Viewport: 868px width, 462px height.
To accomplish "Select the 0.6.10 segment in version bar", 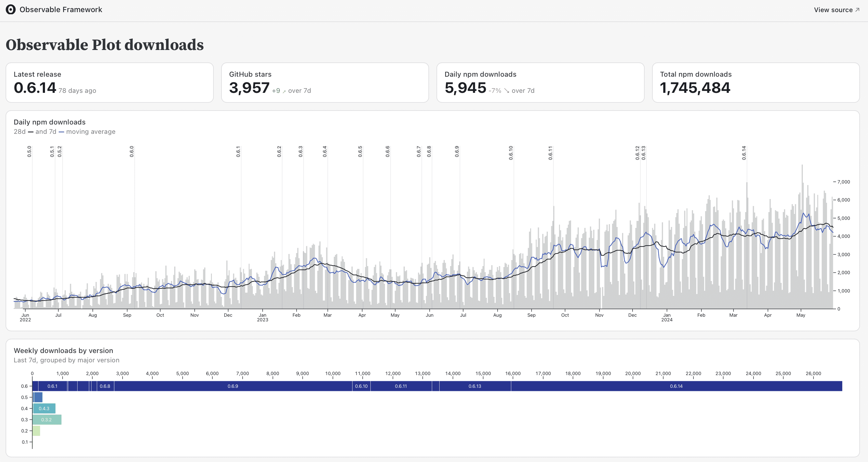I will coord(361,386).
